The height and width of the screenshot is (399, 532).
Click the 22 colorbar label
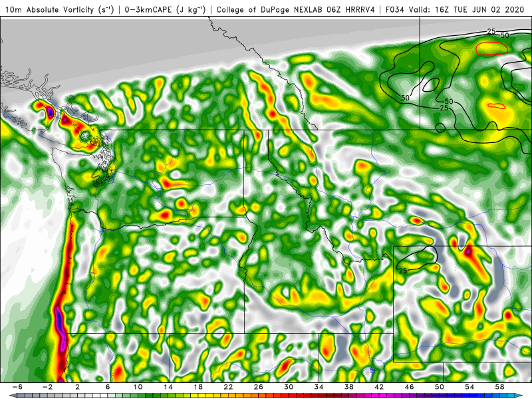pyautogui.click(x=228, y=387)
